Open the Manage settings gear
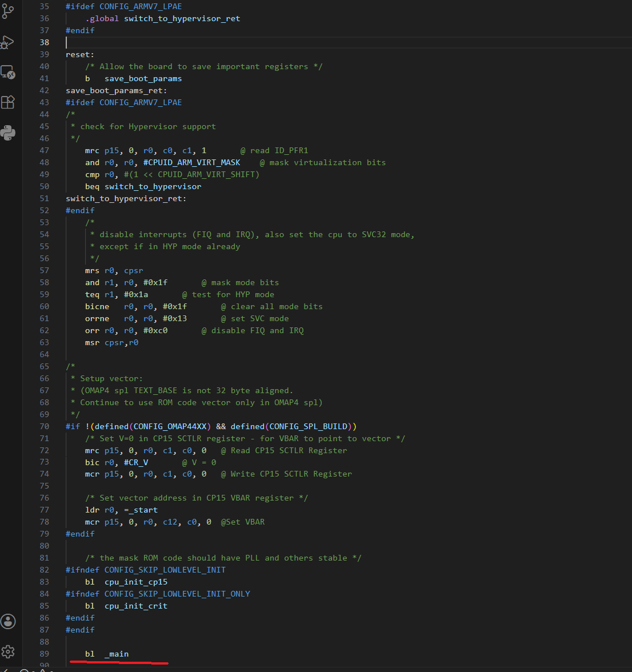 click(7, 651)
